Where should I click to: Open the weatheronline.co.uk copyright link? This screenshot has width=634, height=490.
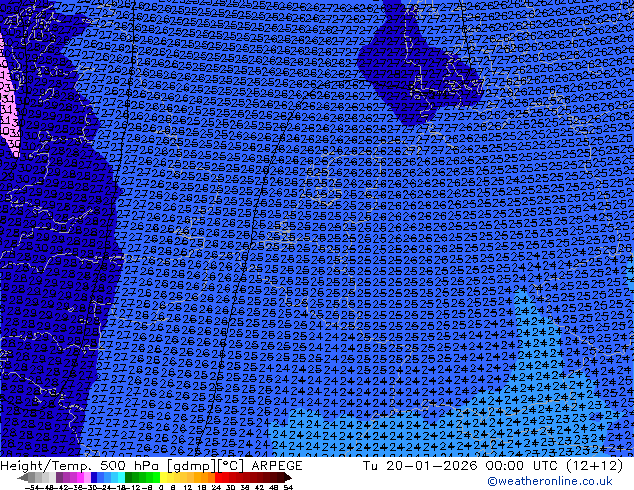[x=549, y=481]
